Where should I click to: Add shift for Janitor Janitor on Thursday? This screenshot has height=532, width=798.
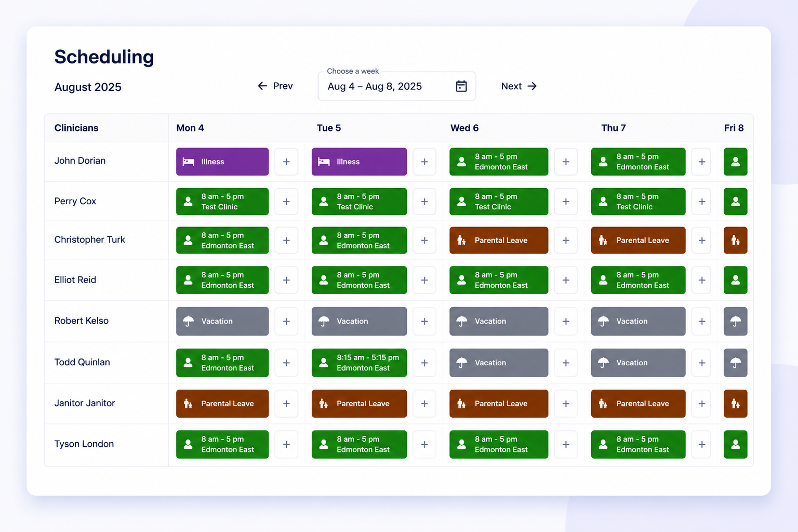[702, 404]
